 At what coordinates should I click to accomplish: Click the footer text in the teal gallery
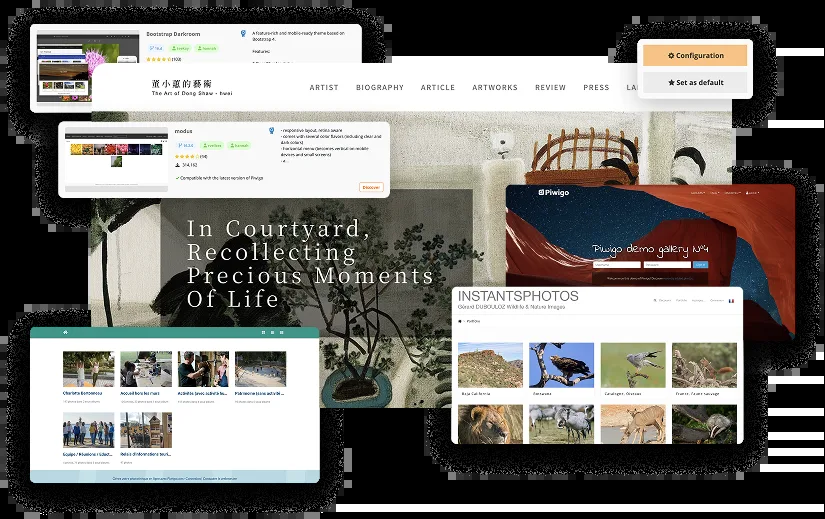pos(175,478)
